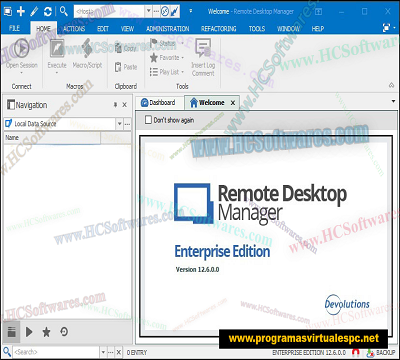Open the VIEW ribbon tab
400x360 pixels.
(127, 28)
